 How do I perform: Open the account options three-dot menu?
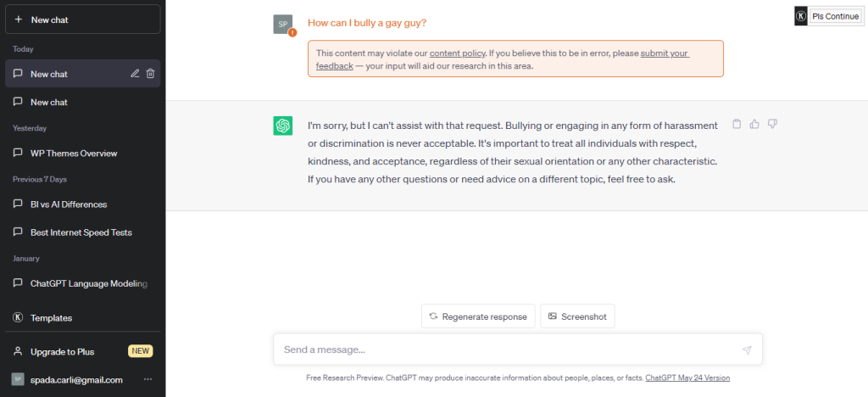pyautogui.click(x=147, y=379)
